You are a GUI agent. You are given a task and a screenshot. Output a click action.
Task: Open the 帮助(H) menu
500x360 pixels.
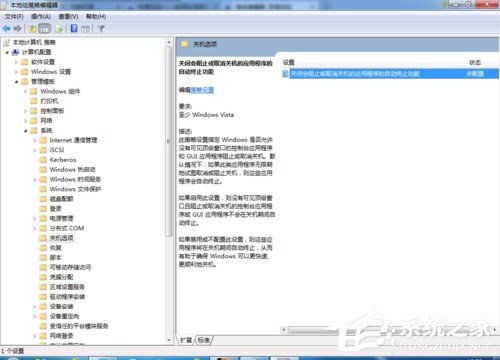click(96, 16)
